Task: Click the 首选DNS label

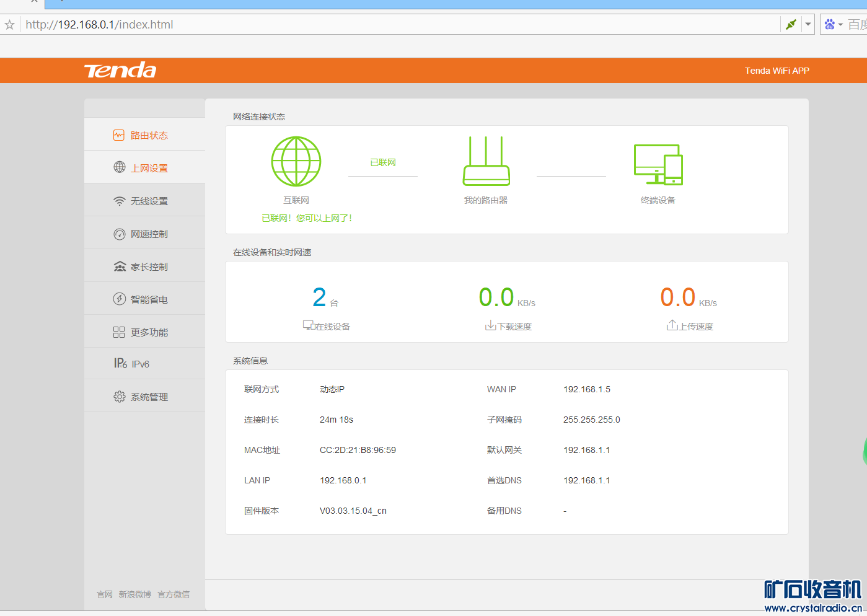Action: pyautogui.click(x=504, y=480)
